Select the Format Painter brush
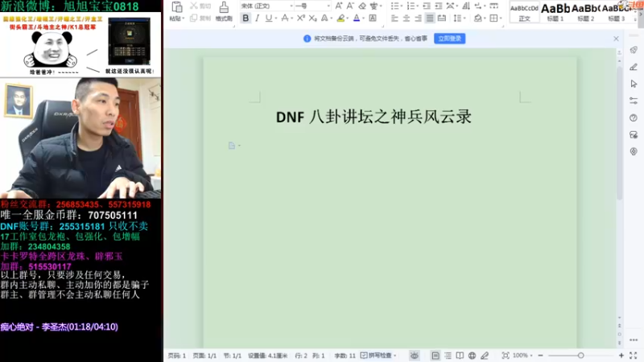 coord(224,7)
